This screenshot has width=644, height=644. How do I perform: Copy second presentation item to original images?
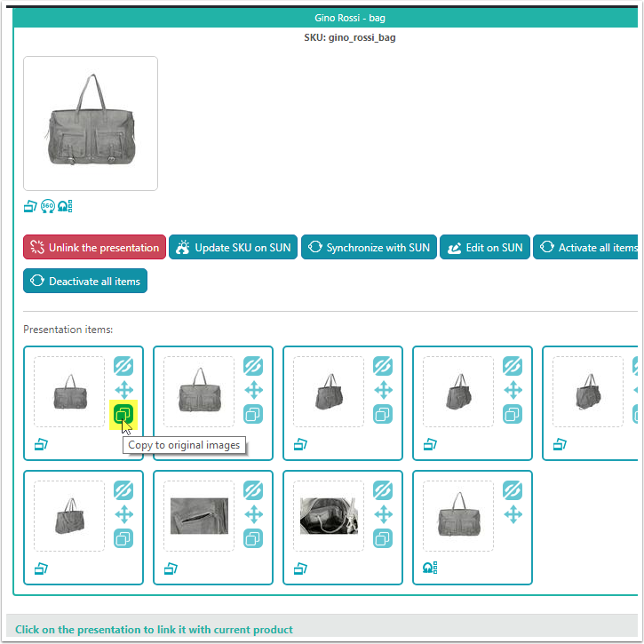[x=253, y=414]
